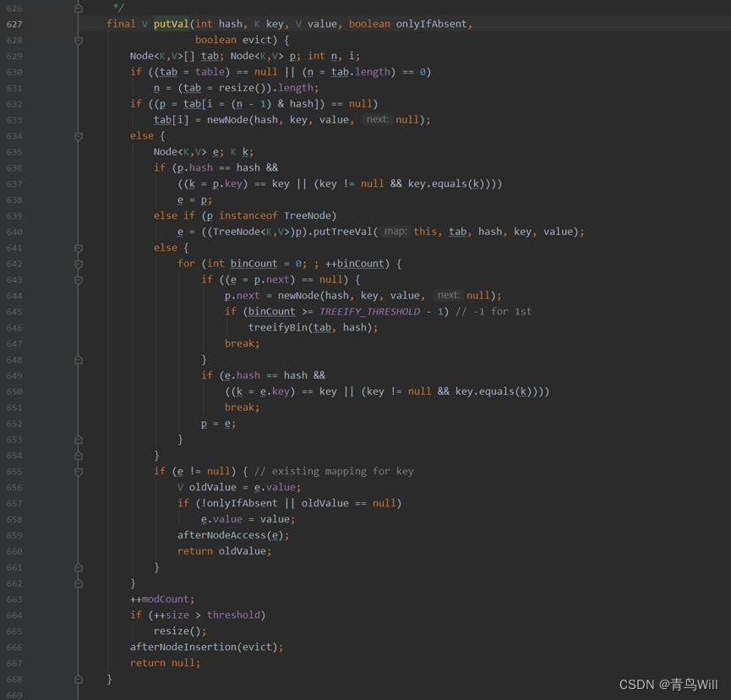Click the '// -1 for 1st' comment

tap(494, 311)
